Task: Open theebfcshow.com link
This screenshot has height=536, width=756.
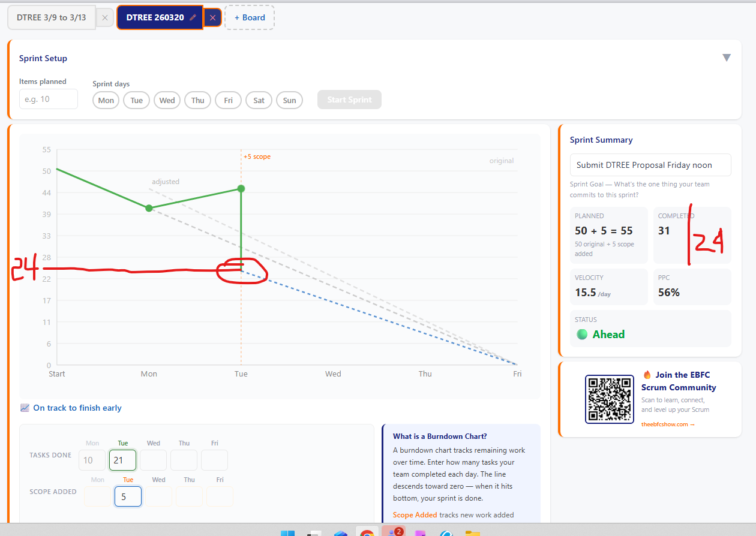Action: (x=668, y=424)
